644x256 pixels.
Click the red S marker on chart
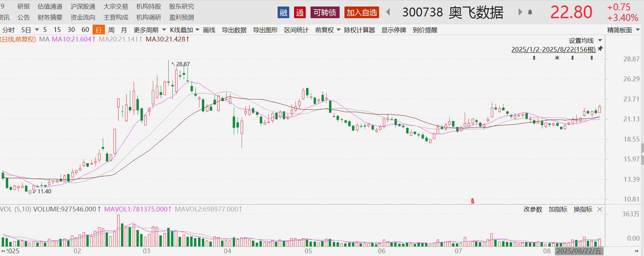472,201
